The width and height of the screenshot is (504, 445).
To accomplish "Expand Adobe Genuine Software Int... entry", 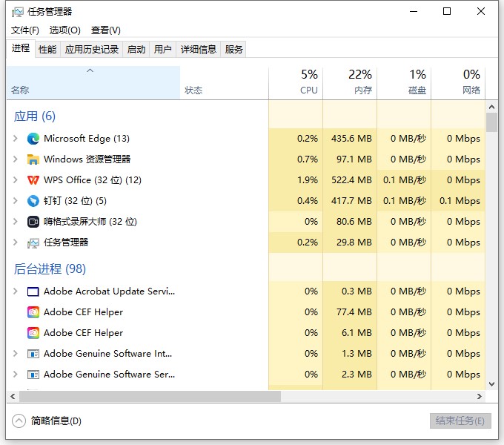I will click(15, 354).
